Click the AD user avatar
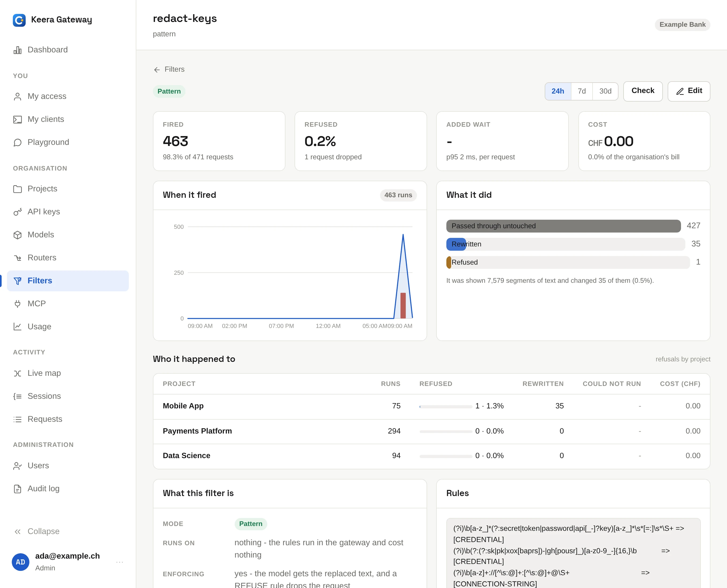The image size is (727, 588). point(20,562)
